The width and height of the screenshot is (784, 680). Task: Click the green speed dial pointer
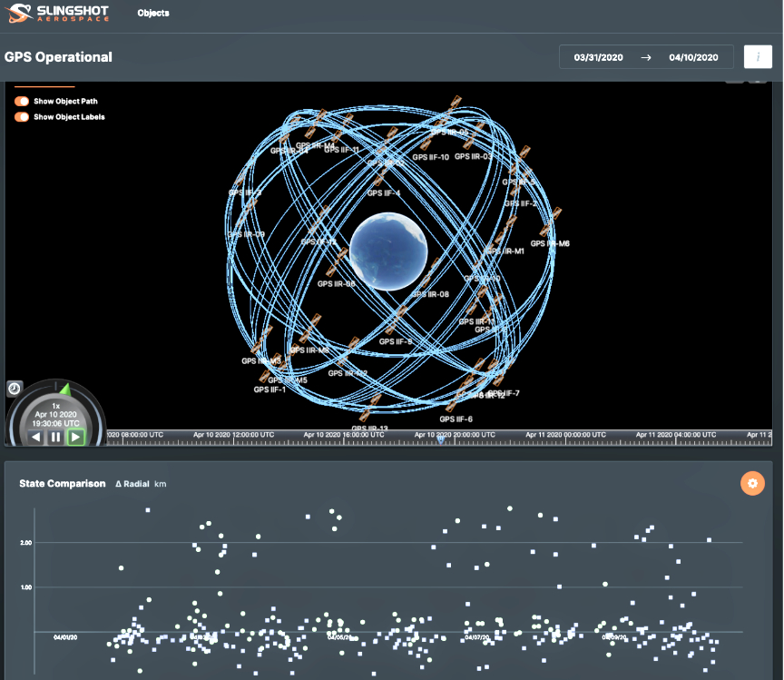[65, 389]
